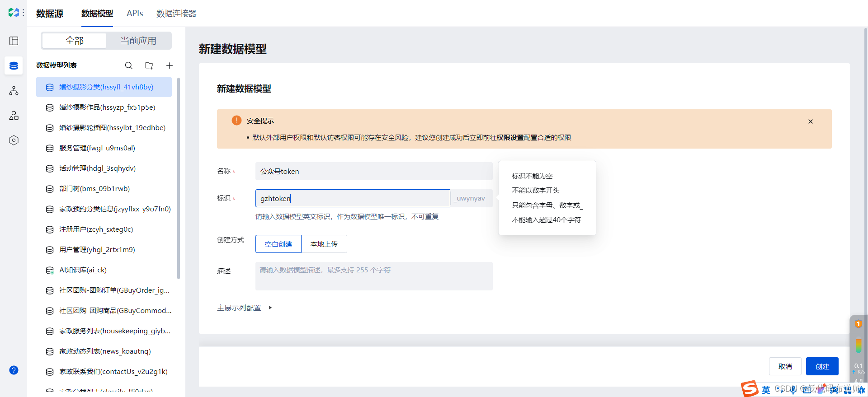868x397 pixels.
Task: Click the orange warning icon in 安全提示
Action: [x=236, y=121]
